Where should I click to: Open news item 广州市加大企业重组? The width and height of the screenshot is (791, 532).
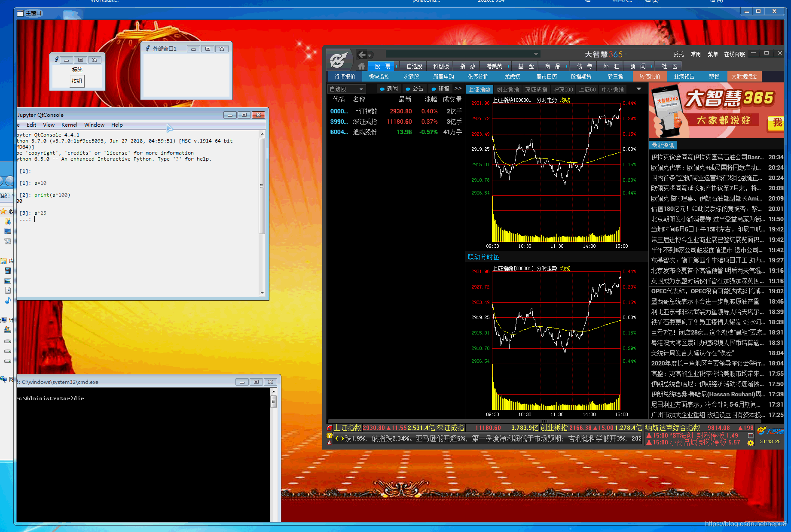point(717,415)
